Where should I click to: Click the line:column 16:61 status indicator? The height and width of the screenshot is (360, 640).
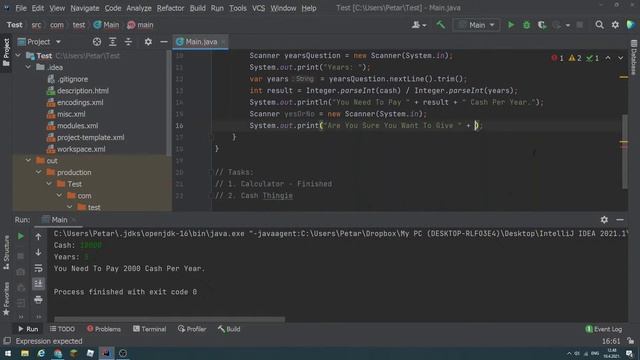(x=611, y=341)
